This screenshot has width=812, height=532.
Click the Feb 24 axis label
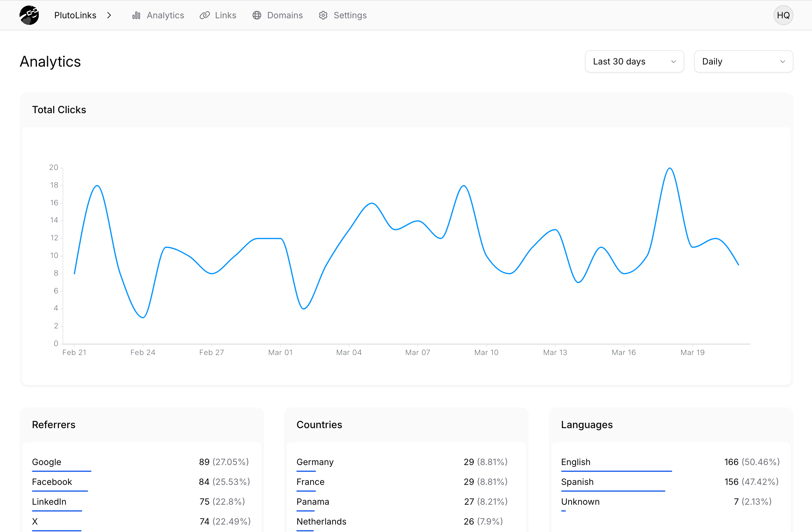pyautogui.click(x=143, y=352)
